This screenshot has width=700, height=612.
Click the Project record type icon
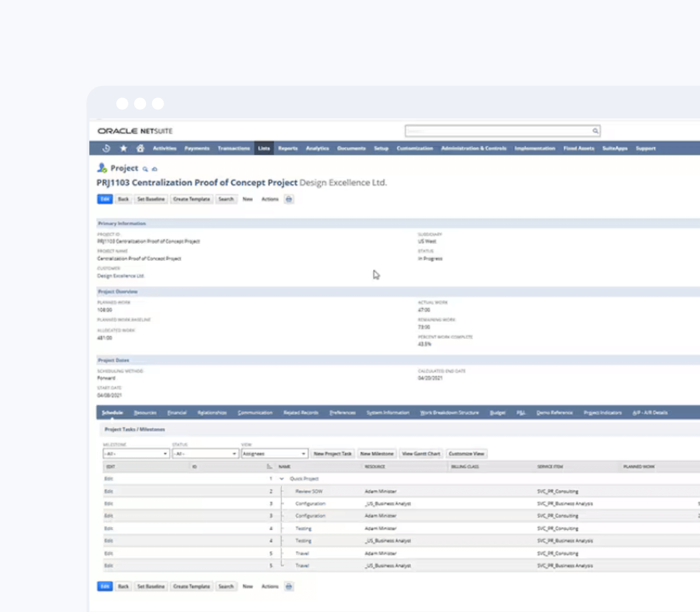(102, 168)
